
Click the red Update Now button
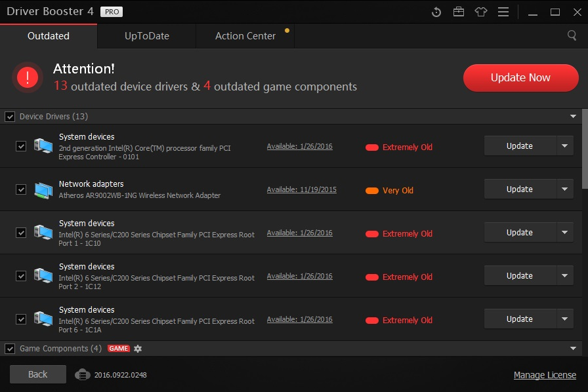coord(520,77)
